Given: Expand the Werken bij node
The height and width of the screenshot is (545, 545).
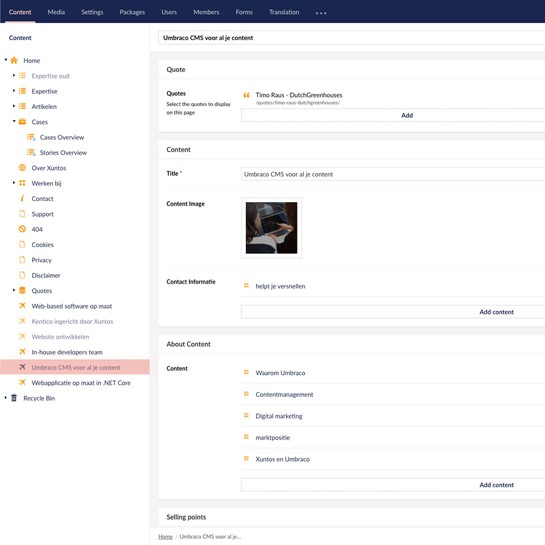Looking at the screenshot, I should [14, 182].
